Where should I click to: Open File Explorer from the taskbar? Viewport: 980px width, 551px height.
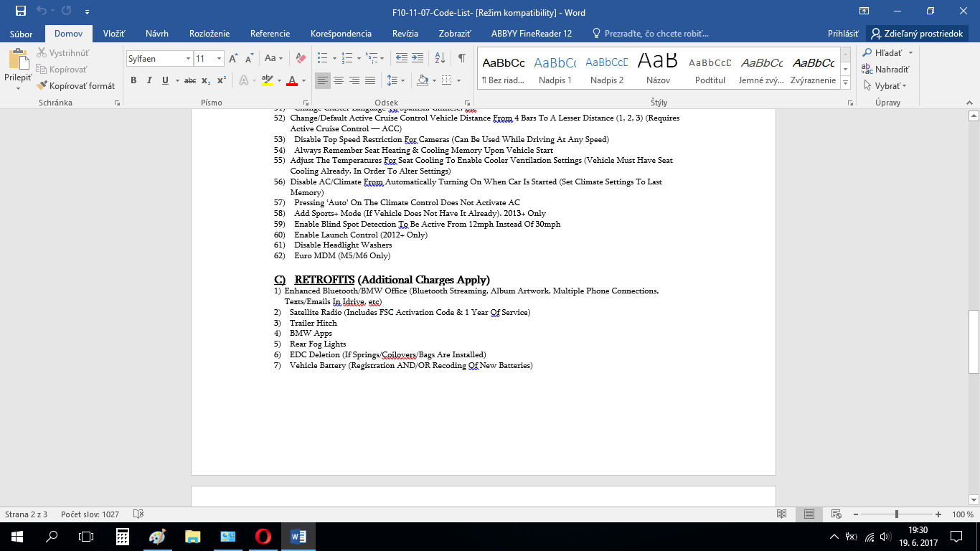(x=193, y=536)
